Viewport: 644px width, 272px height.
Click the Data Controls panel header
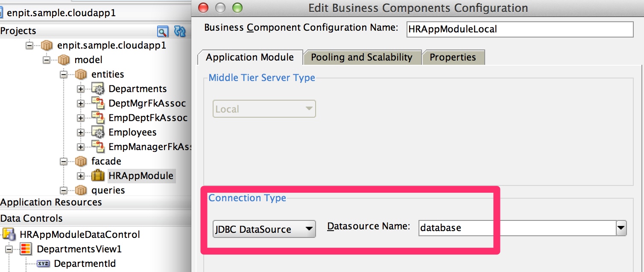(x=95, y=218)
